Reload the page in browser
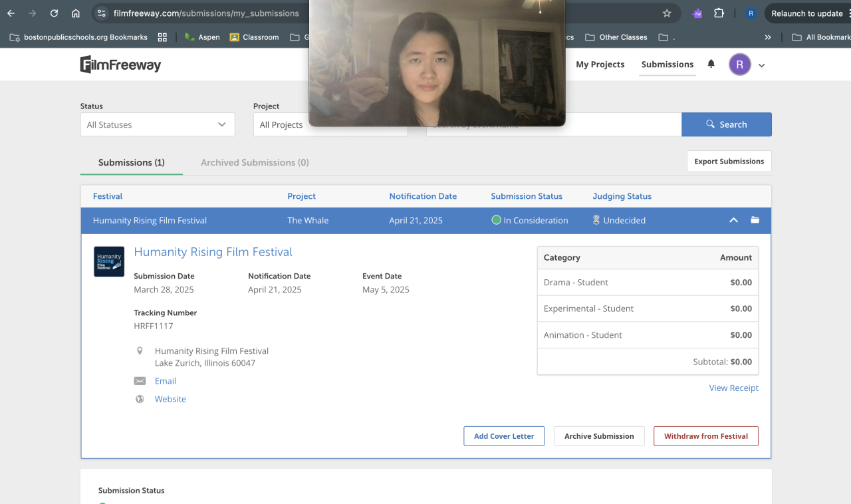This screenshot has width=851, height=504. pyautogui.click(x=54, y=13)
